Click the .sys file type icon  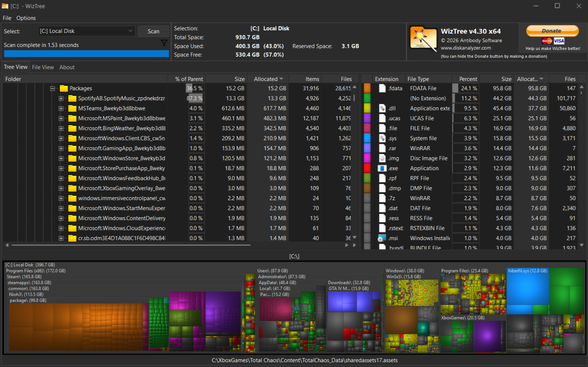(382, 138)
